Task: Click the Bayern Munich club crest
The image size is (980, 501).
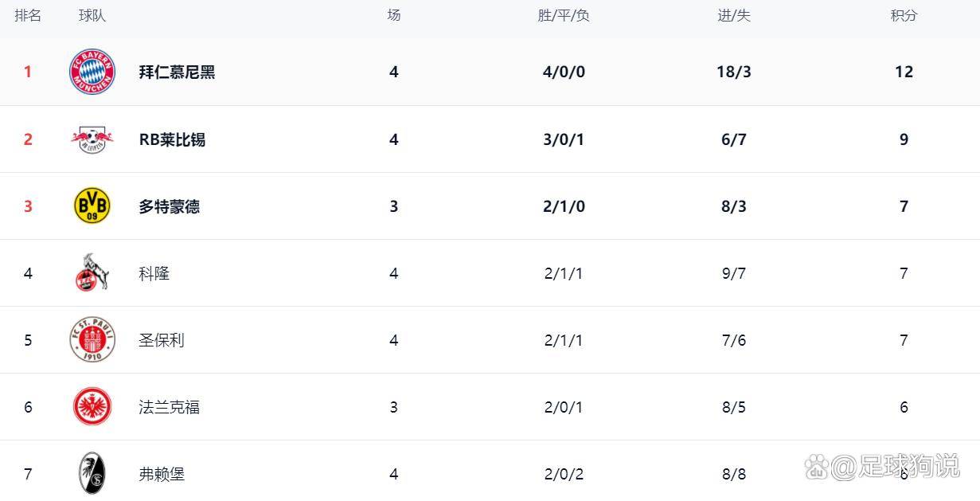Action: coord(92,72)
